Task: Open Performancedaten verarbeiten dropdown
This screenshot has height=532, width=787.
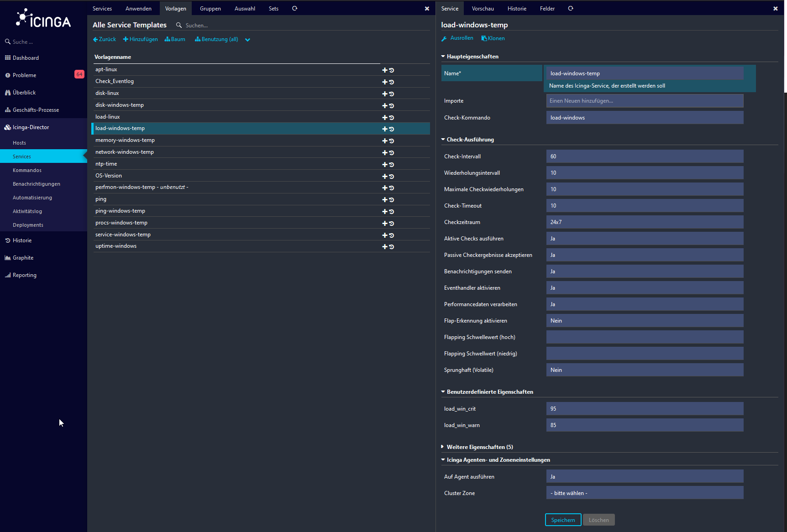Action: [645, 304]
